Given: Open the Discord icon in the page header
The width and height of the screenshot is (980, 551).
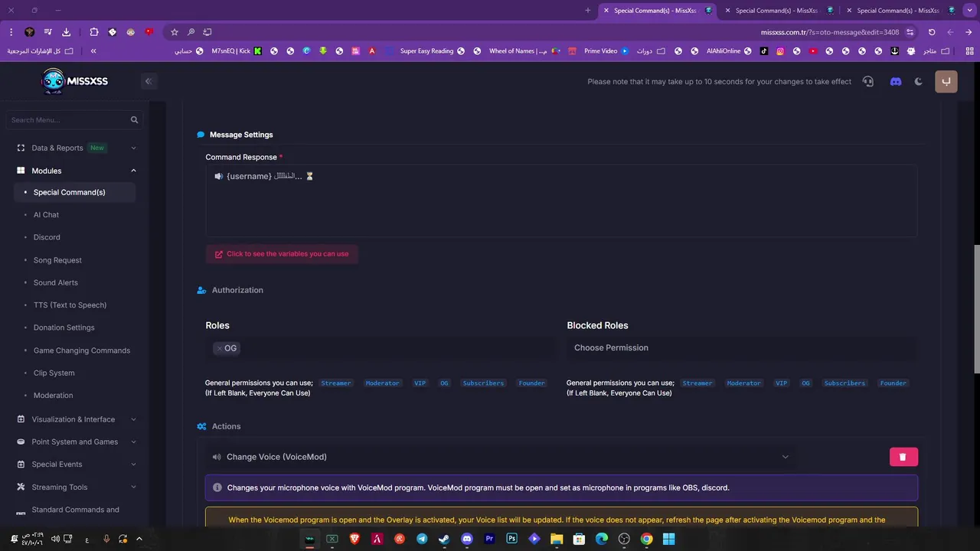Looking at the screenshot, I should tap(896, 81).
